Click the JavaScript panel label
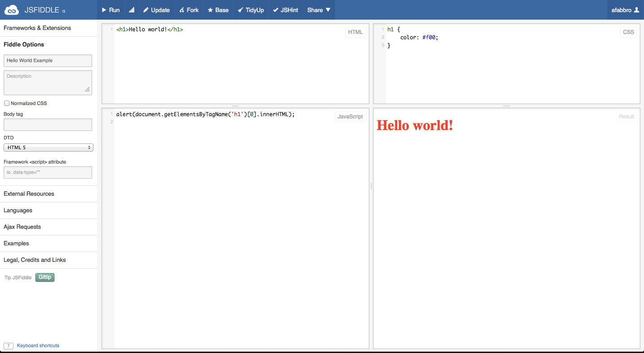 pos(350,117)
